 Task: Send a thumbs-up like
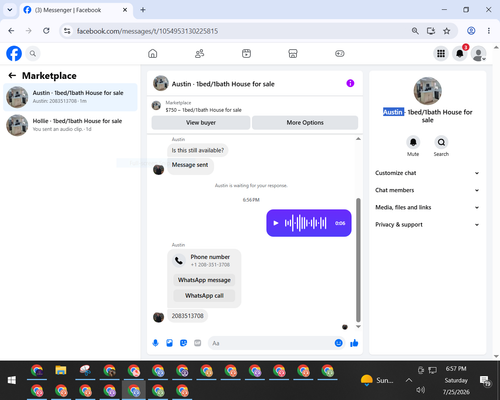(x=354, y=343)
